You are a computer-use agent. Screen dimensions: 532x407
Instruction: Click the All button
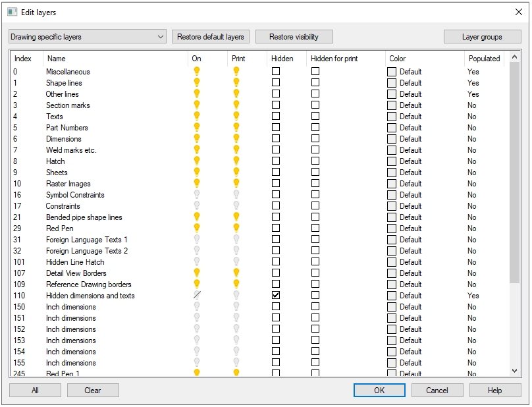coord(36,391)
